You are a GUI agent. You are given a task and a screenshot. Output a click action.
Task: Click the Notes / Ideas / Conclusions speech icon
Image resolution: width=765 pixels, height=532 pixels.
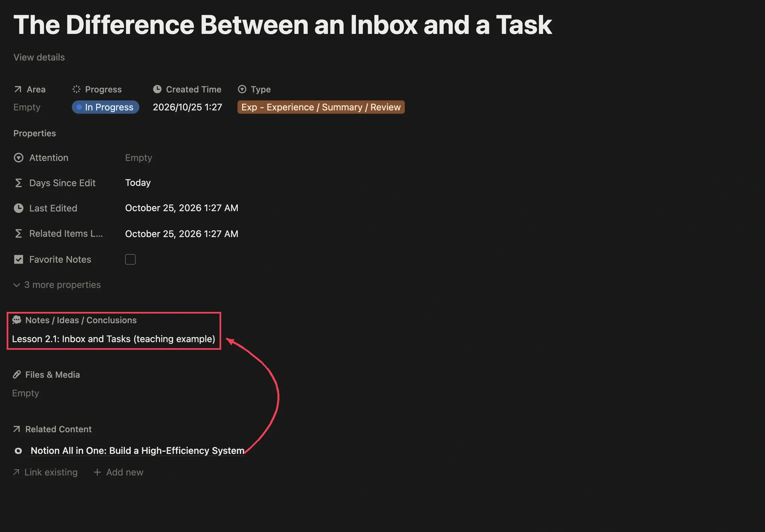(17, 320)
